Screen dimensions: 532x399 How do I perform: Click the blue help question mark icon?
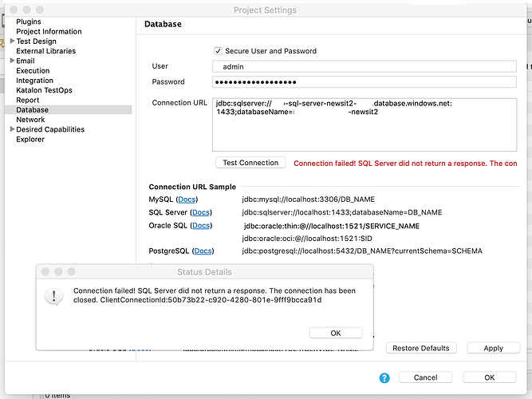(384, 377)
